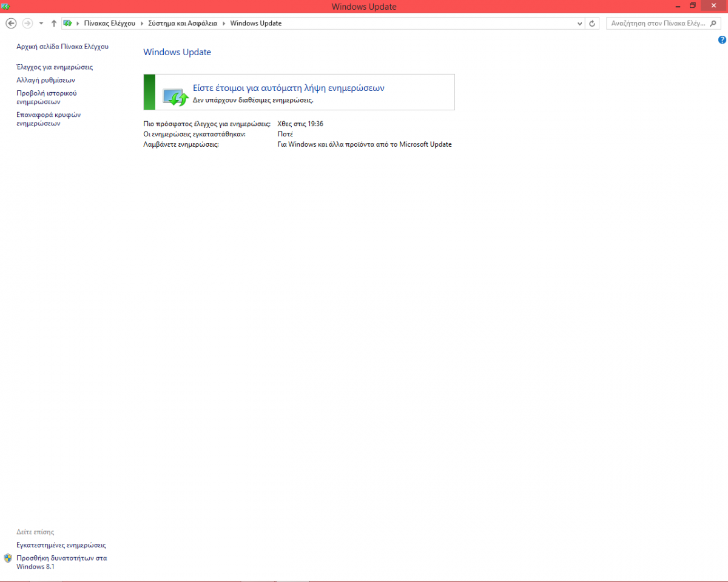The width and height of the screenshot is (728, 582).
Task: Open Επαναφορά κρυφών ενημερώσεων link
Action: [x=49, y=119]
